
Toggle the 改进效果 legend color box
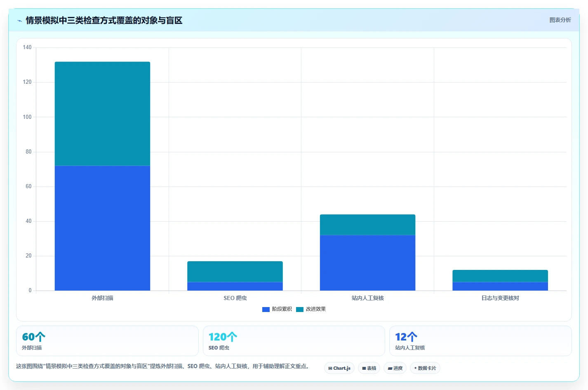(x=300, y=309)
